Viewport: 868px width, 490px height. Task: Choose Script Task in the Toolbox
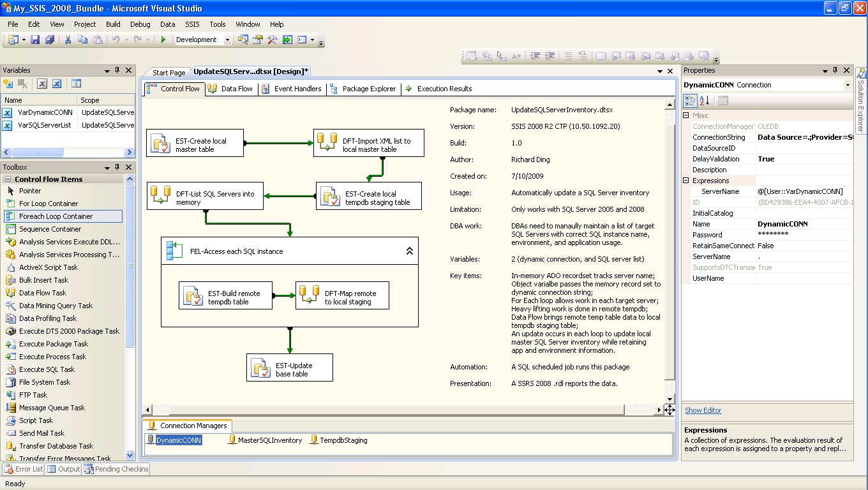tap(63, 420)
